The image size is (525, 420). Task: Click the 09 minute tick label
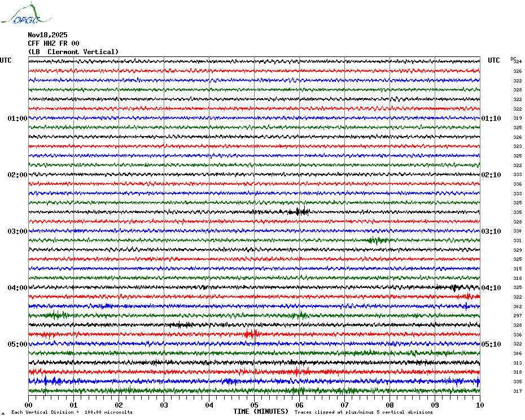pos(435,405)
